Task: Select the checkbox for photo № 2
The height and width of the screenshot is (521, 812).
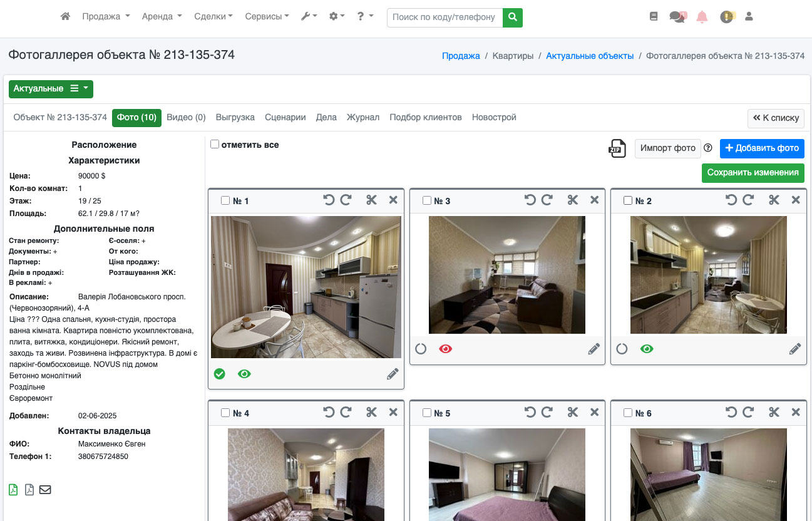Action: click(x=628, y=200)
